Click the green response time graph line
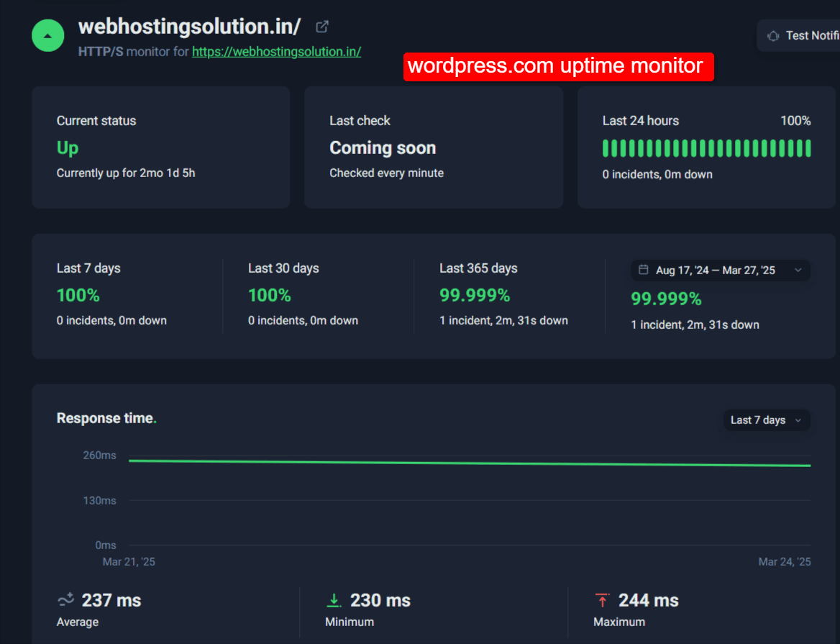This screenshot has height=644, width=840. click(469, 463)
